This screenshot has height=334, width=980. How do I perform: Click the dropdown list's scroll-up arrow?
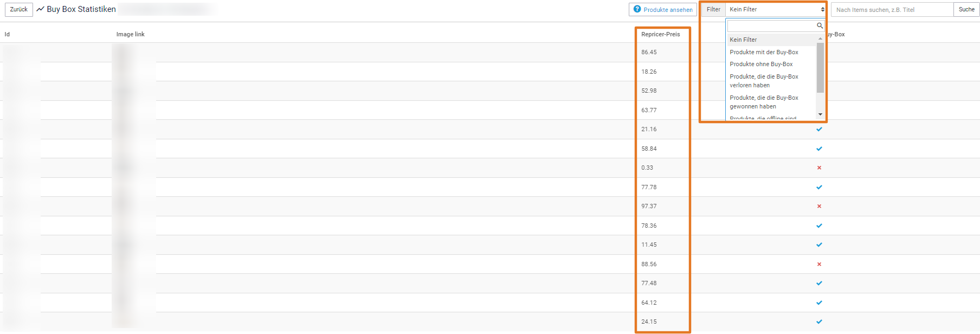pyautogui.click(x=820, y=38)
